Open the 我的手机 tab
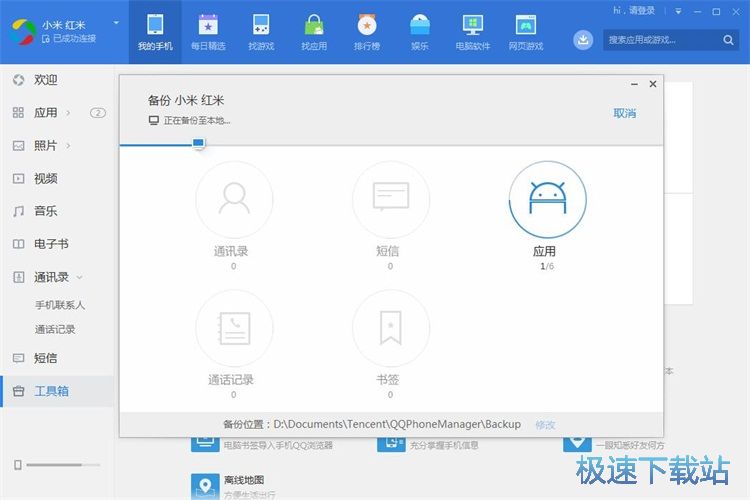This screenshot has width=750, height=500. (155, 32)
